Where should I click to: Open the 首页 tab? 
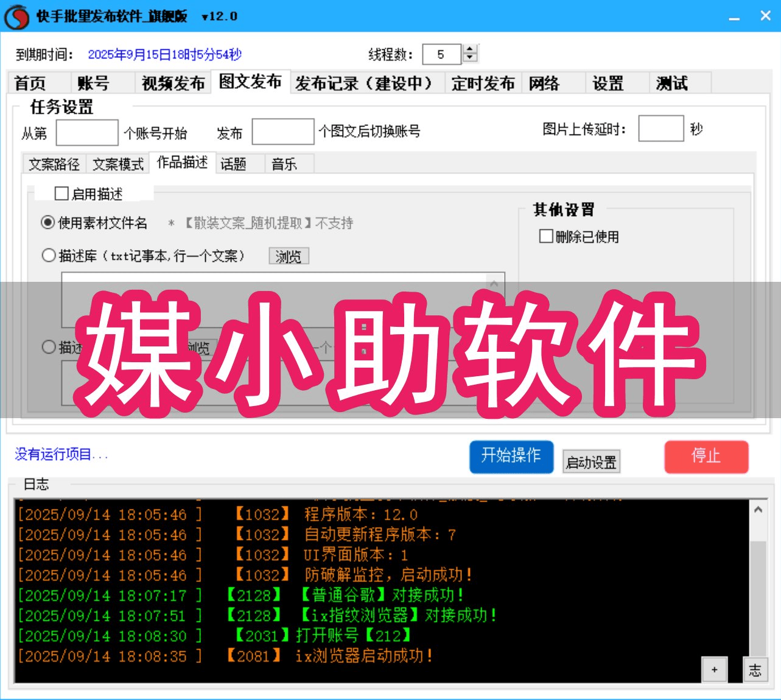point(38,83)
